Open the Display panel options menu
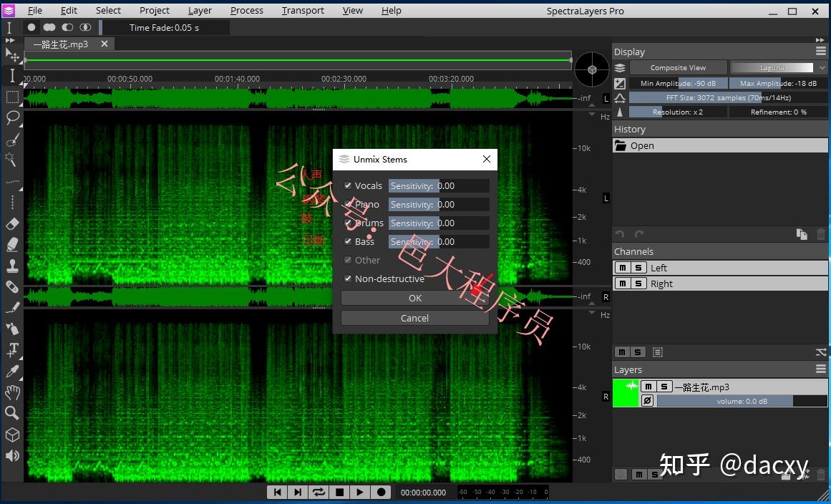 [x=821, y=52]
